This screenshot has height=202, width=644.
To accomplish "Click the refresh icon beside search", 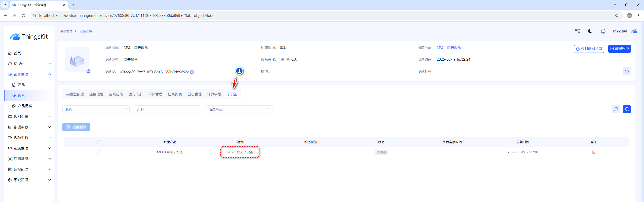I will tap(616, 109).
